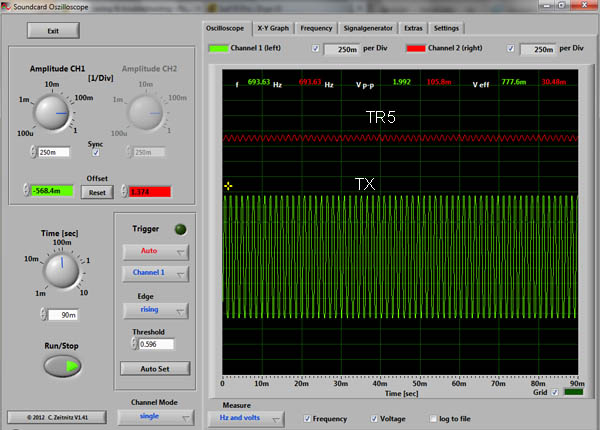Screen dimensions: 600x430
Task: Uncheck the Frequency measurement checkbox
Action: (x=307, y=418)
